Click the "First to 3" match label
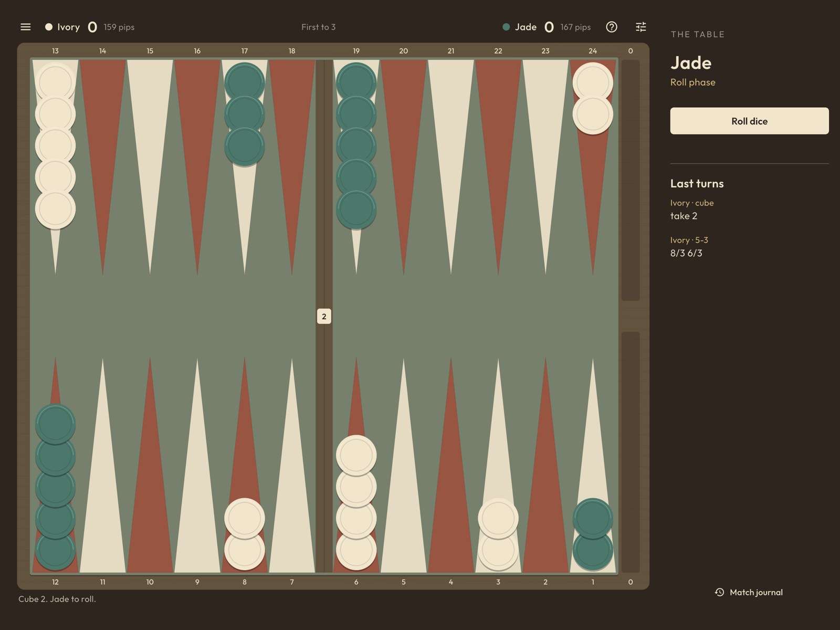The height and width of the screenshot is (630, 840). click(318, 27)
